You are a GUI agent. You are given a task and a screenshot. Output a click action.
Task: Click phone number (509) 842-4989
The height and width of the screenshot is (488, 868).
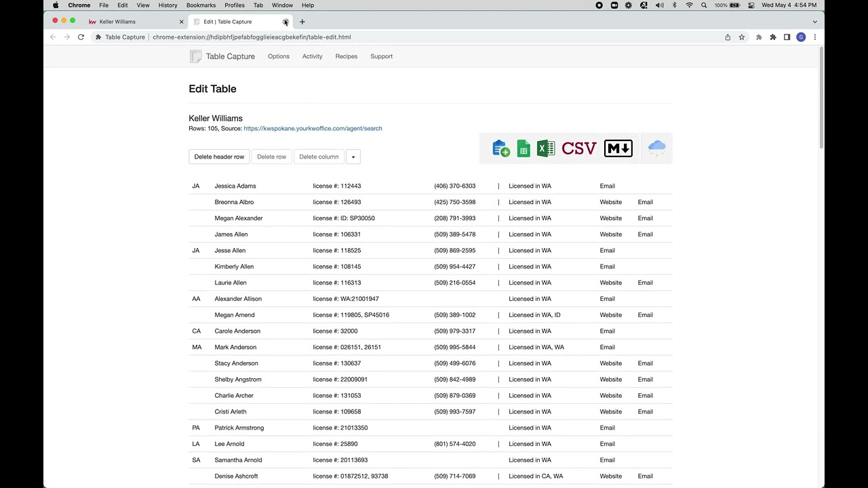click(x=454, y=380)
